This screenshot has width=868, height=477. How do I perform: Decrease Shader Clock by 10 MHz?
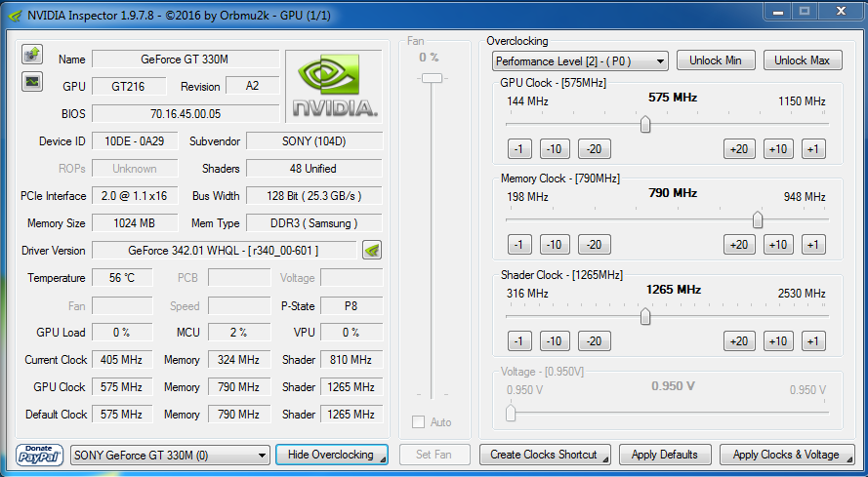point(555,340)
